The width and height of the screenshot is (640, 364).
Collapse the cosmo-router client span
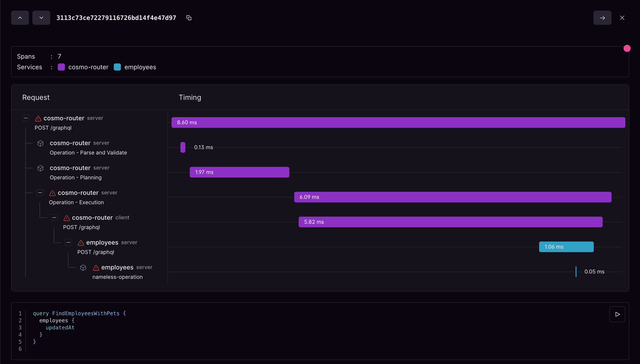pos(54,218)
